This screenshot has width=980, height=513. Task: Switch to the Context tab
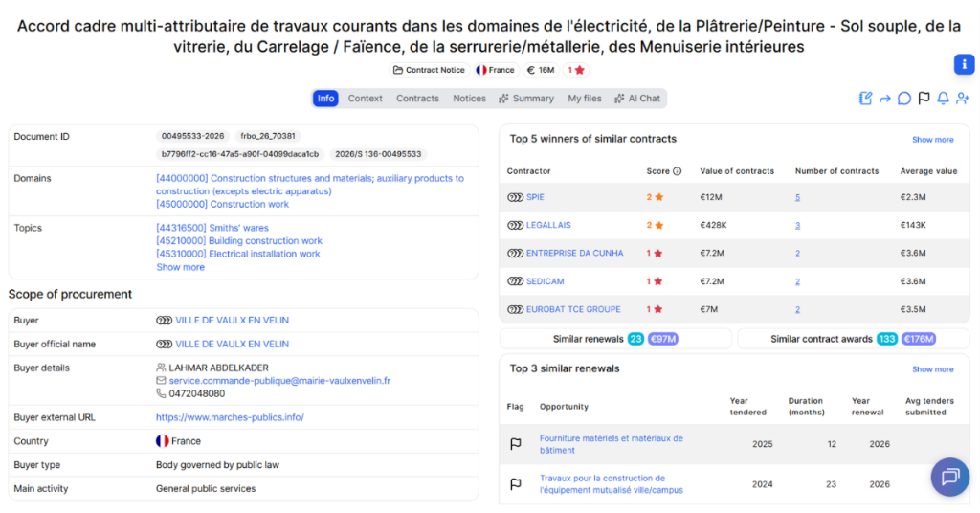point(365,98)
